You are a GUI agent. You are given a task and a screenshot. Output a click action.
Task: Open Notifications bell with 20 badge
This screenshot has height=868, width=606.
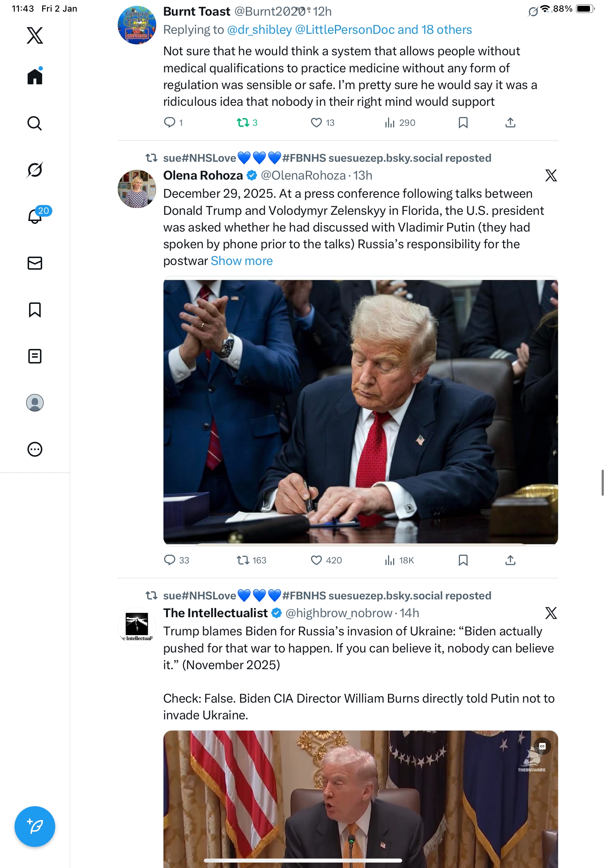click(37, 216)
